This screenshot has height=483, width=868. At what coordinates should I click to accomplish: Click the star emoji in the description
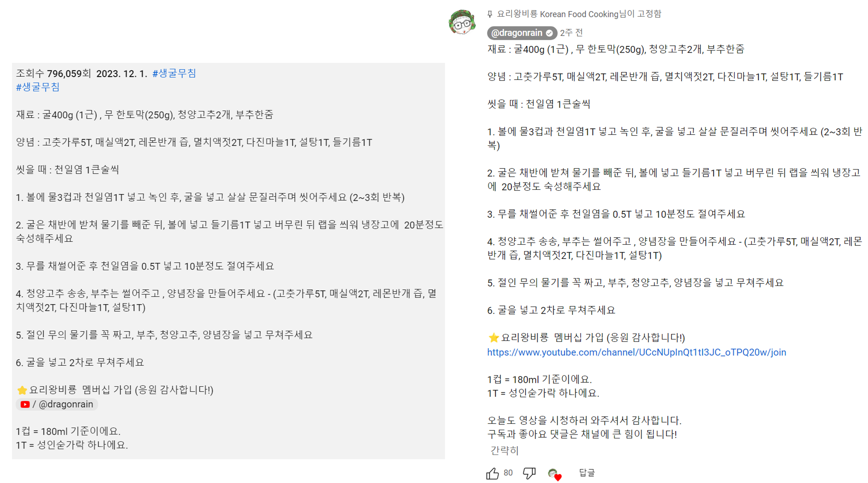coord(22,390)
